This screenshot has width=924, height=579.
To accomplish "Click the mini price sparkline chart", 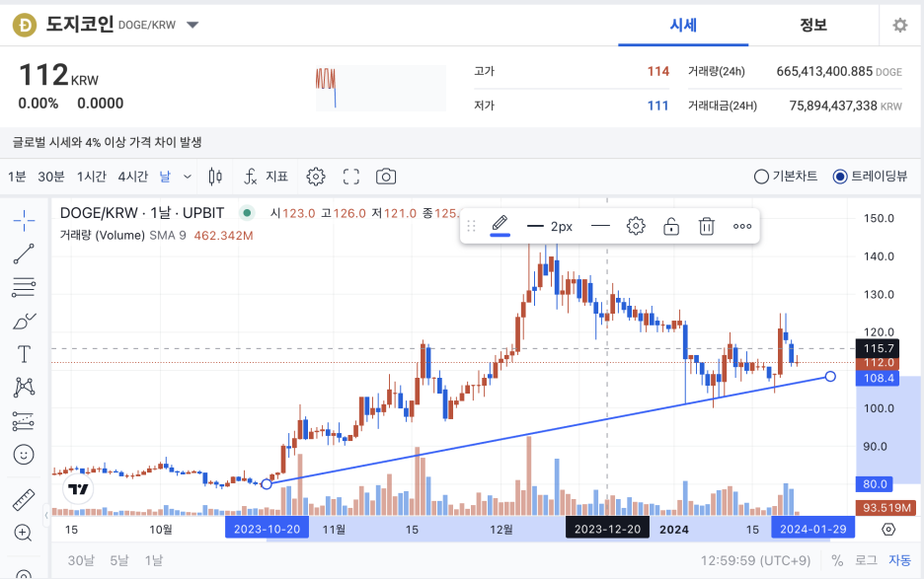I will pyautogui.click(x=381, y=88).
